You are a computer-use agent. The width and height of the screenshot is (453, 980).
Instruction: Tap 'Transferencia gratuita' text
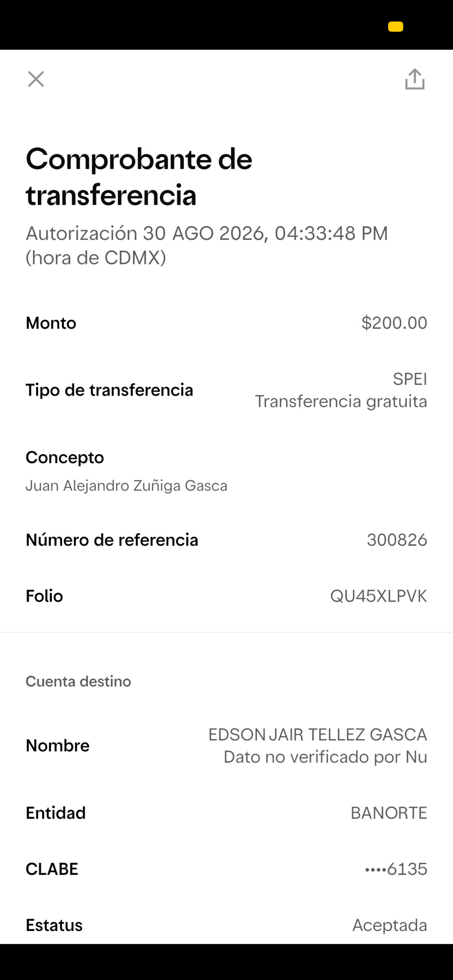point(341,401)
